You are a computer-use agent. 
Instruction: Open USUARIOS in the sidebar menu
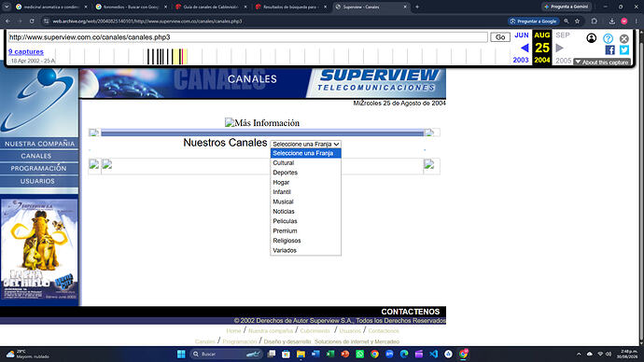pos(37,181)
